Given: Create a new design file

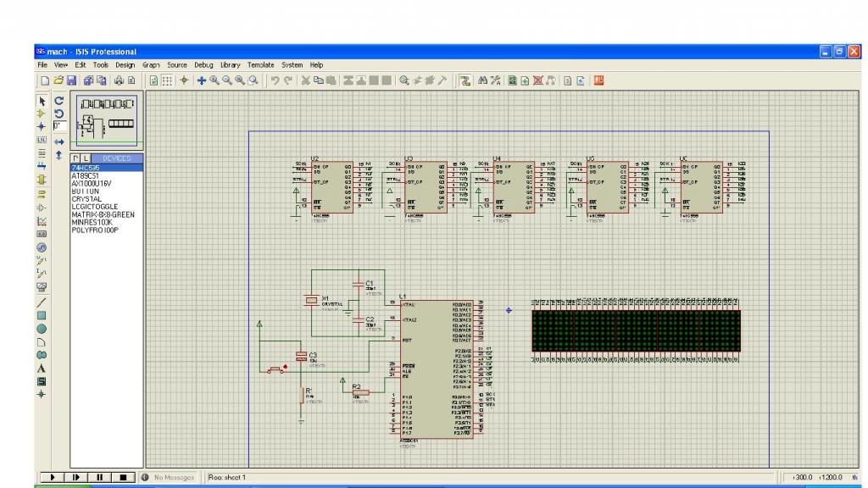Looking at the screenshot, I should (x=45, y=80).
